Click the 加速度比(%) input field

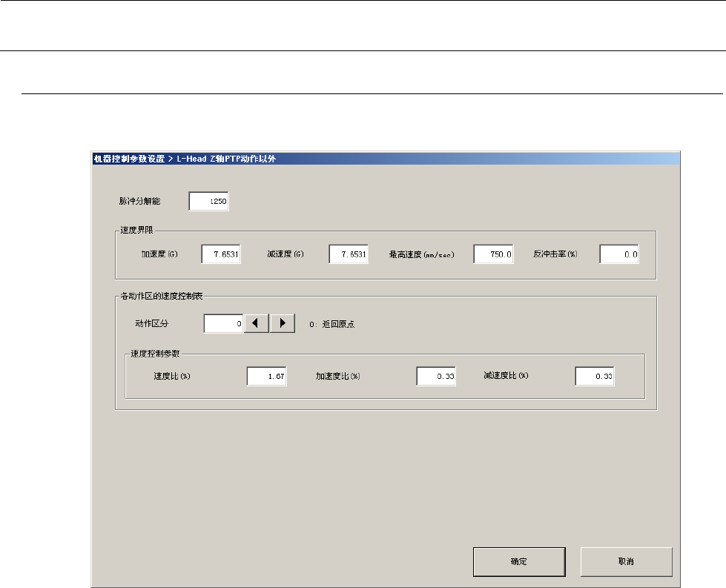coord(436,377)
